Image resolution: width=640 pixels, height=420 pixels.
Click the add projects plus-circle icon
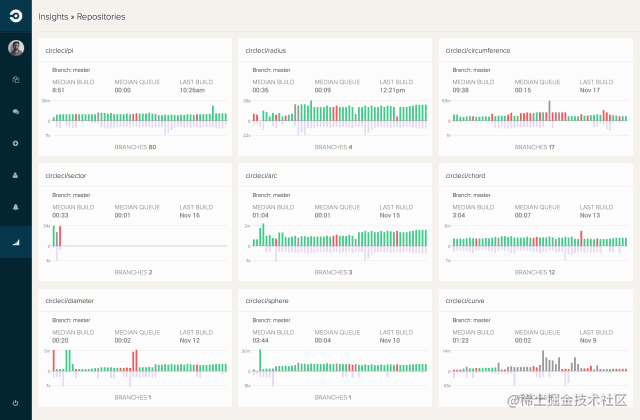[x=16, y=143]
